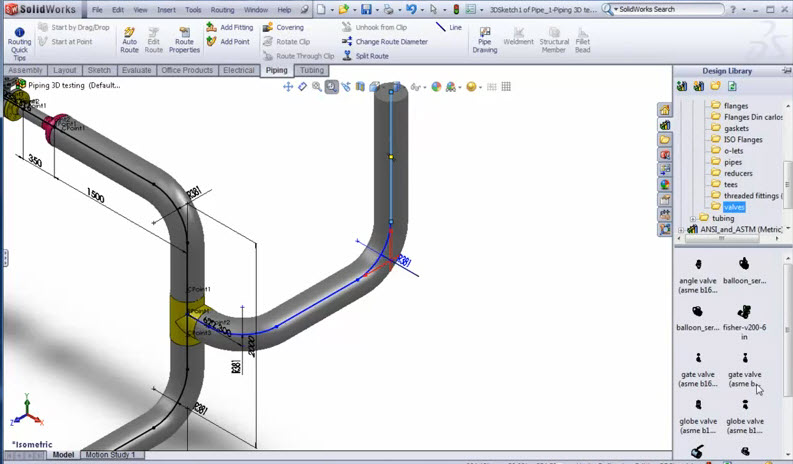Image resolution: width=793 pixels, height=464 pixels.
Task: Click the Pipe Drawing tool
Action: pyautogui.click(x=484, y=40)
